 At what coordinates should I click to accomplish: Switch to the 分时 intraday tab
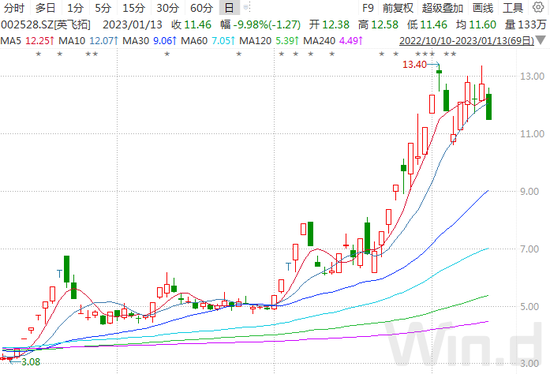(14, 8)
